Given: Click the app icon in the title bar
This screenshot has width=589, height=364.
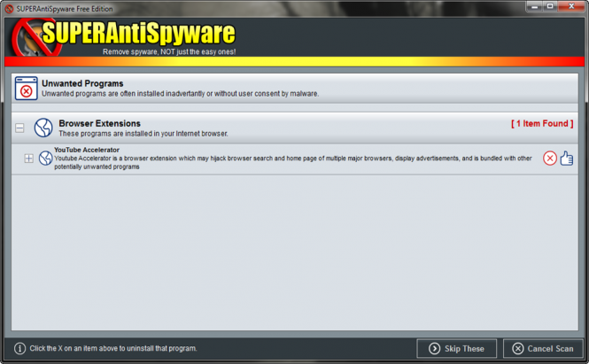Looking at the screenshot, I should click(x=8, y=7).
